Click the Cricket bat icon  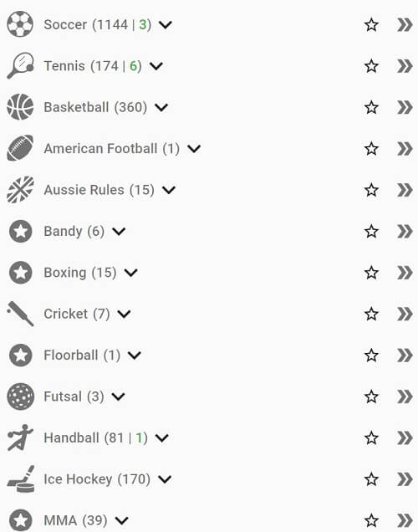point(20,314)
